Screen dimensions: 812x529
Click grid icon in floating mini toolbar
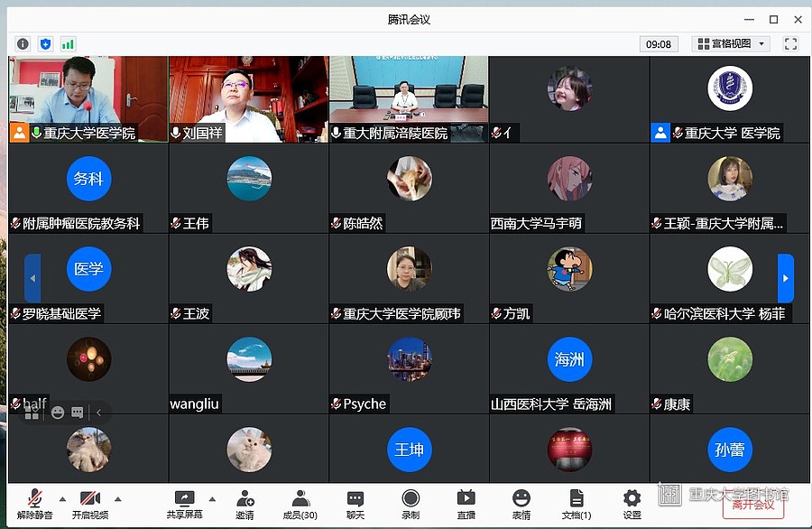(32, 413)
